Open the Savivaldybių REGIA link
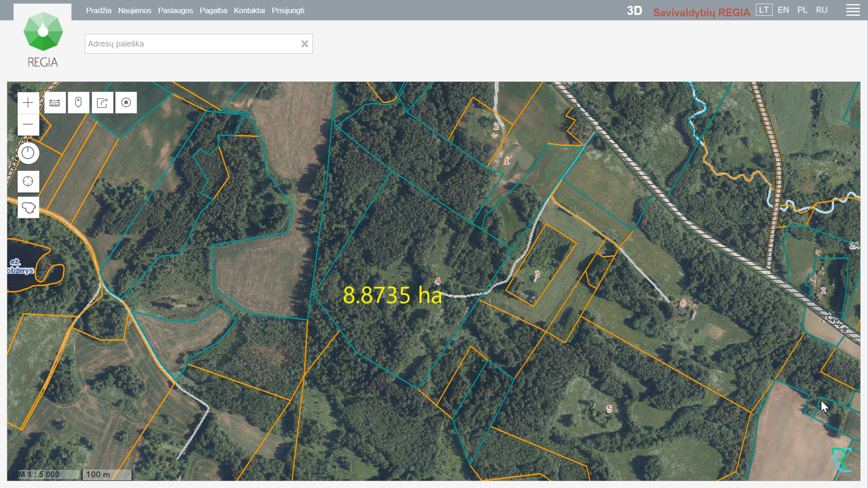868x488 pixels. coord(701,13)
